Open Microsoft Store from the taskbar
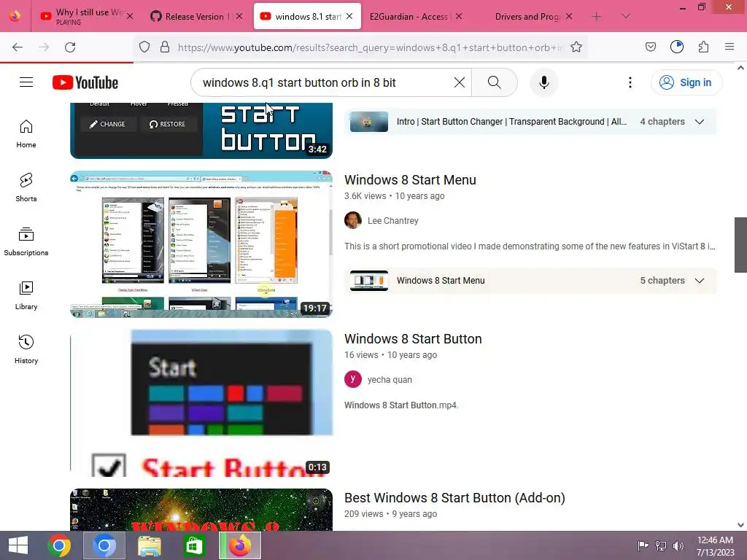 (194, 545)
